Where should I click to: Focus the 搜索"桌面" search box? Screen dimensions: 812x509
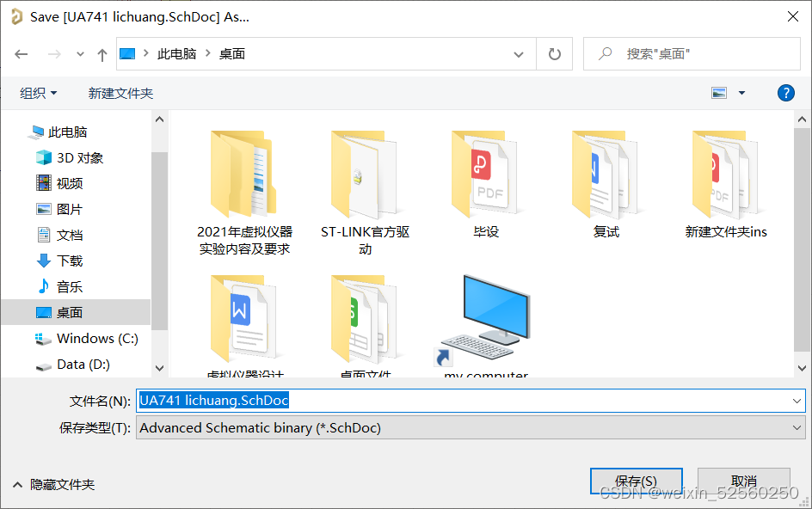pos(692,54)
